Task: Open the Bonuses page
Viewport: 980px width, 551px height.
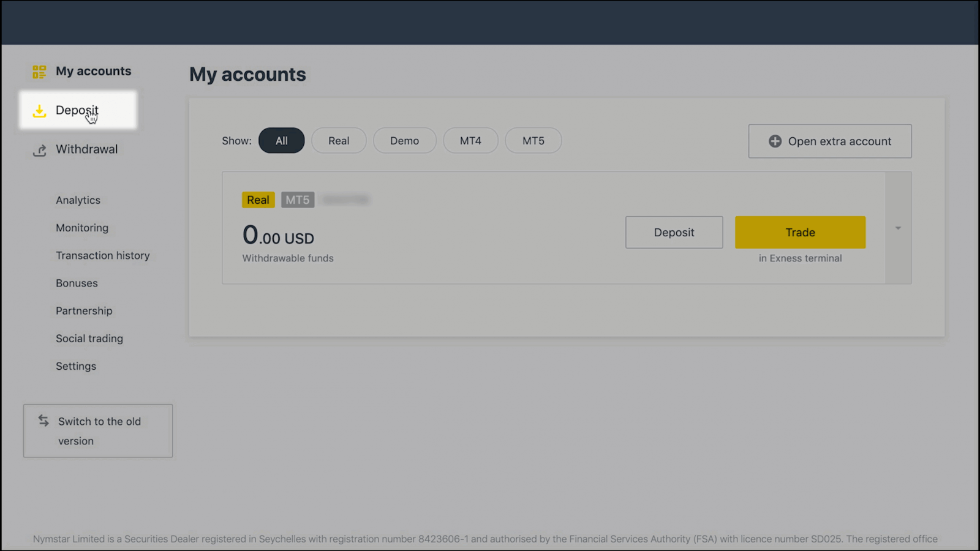Action: point(77,283)
